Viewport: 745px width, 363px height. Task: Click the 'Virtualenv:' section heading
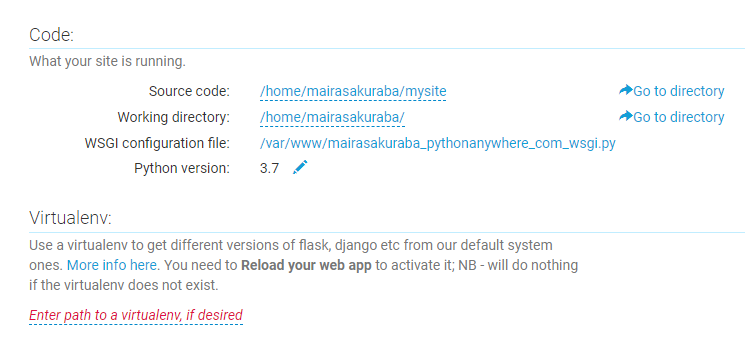[x=70, y=218]
